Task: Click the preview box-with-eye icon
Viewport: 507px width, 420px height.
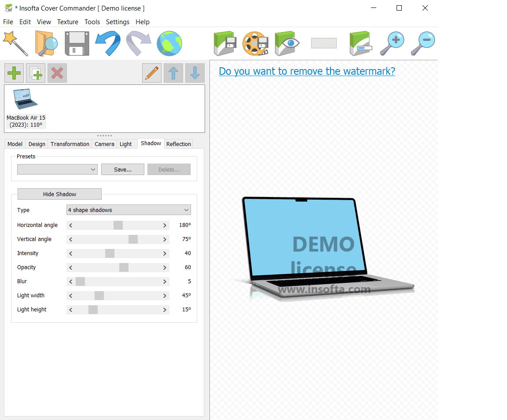Action: (x=287, y=43)
